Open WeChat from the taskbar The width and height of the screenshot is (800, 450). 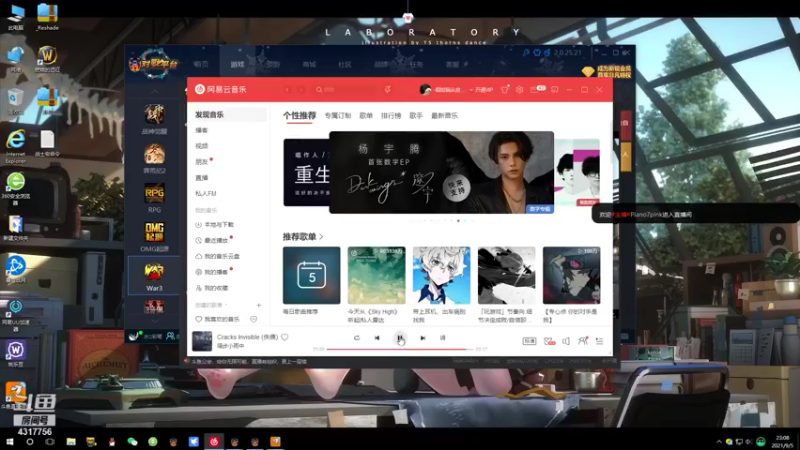click(x=132, y=442)
